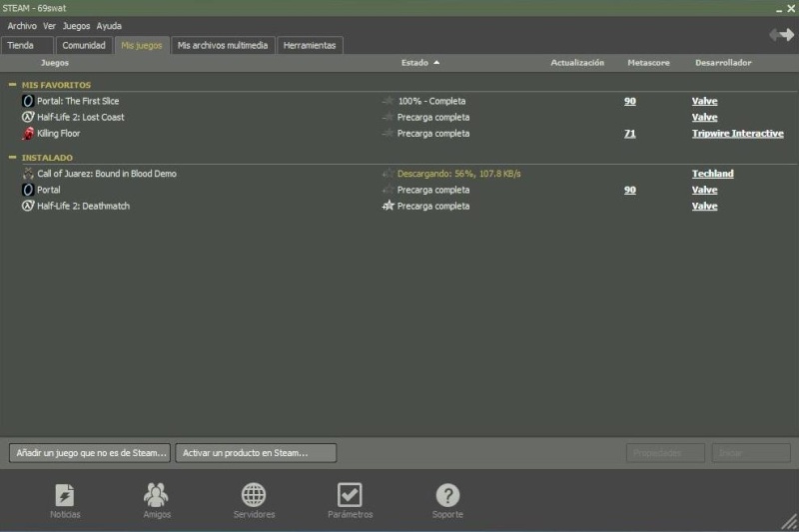799x532 pixels.
Task: Click the Descargando: 56%, 107.8 KB/s status
Action: coord(459,174)
